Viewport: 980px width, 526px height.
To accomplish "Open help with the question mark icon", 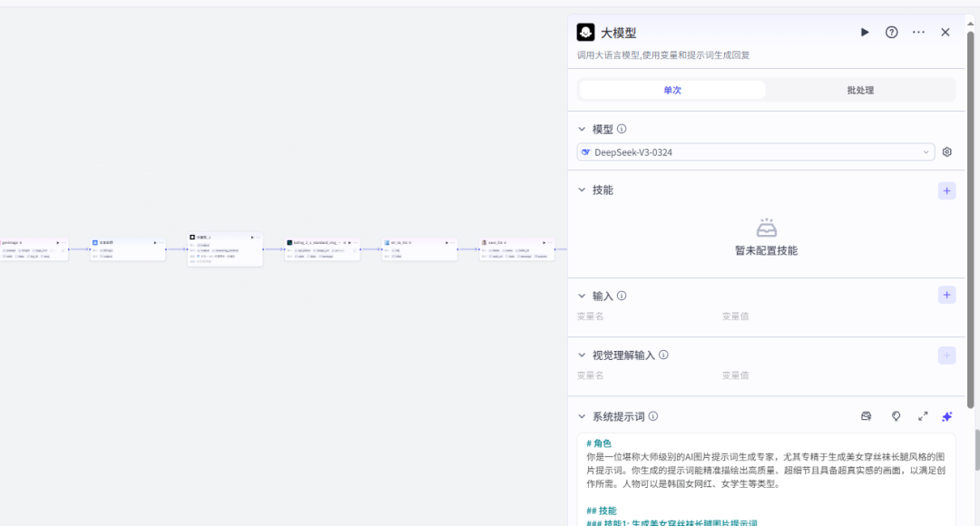I will pyautogui.click(x=891, y=32).
